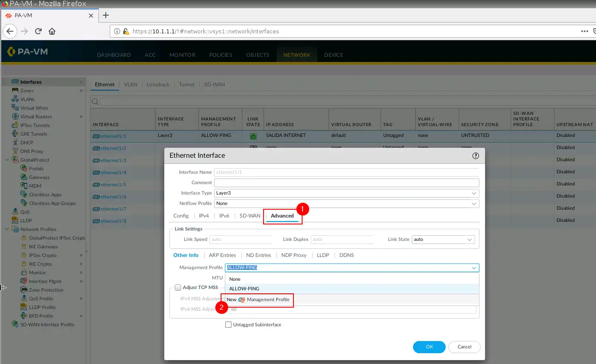Image resolution: width=596 pixels, height=364 pixels.
Task: Select Clientless App Groups tree item
Action: (x=52, y=203)
